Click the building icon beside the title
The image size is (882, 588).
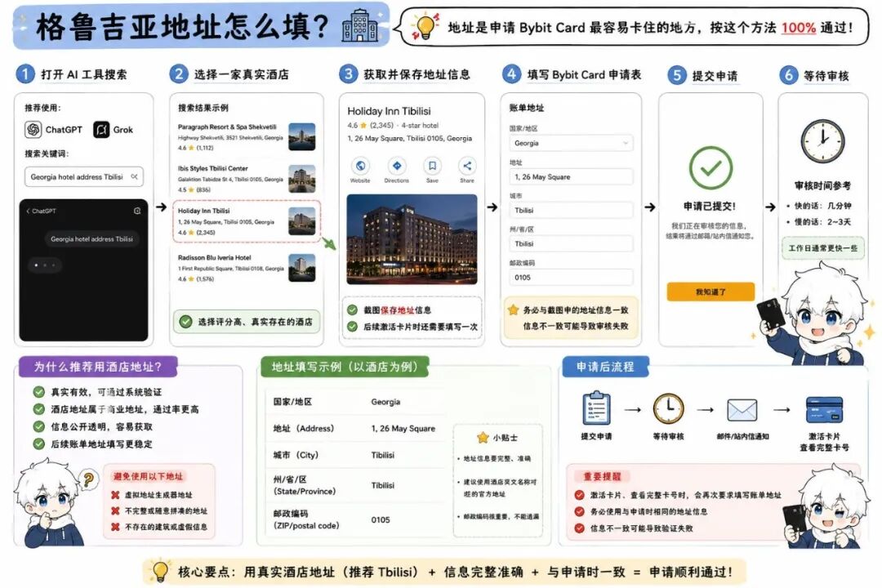pos(360,25)
